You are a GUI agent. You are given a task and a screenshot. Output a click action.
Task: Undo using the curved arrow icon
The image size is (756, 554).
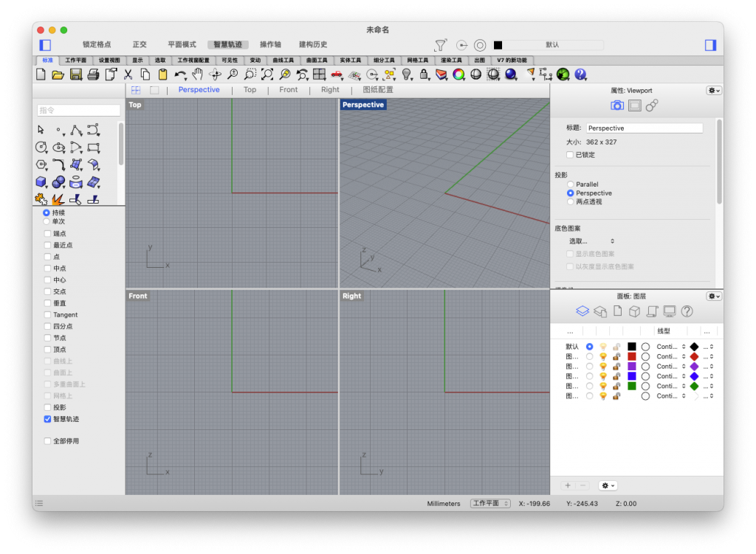[x=180, y=75]
